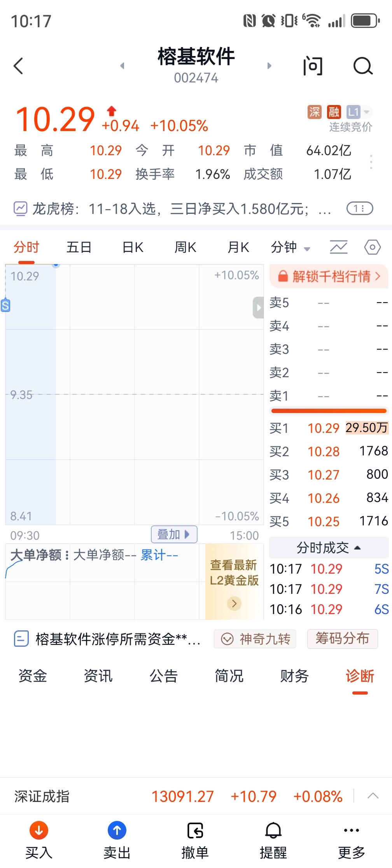Tap the buy-sell ratio orange bar
Viewport: 392px width, 868px height.
(329, 411)
